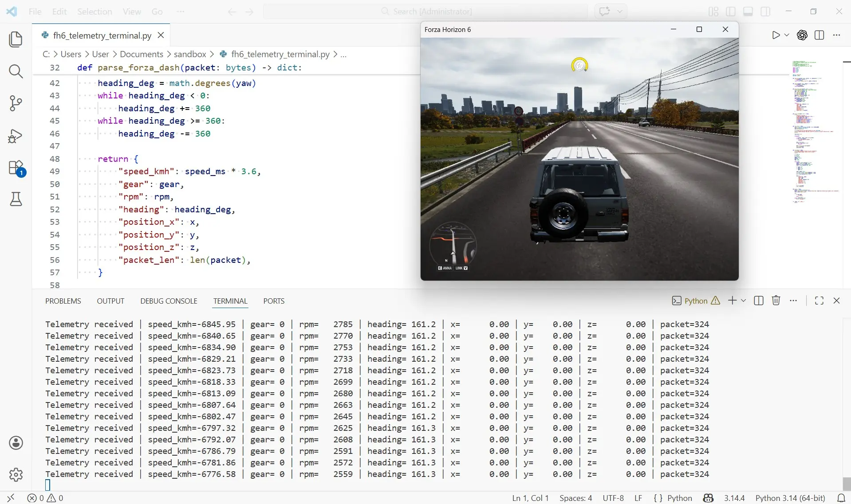The width and height of the screenshot is (851, 504).
Task: Switch to the PROBLEMS panel tab
Action: point(63,301)
